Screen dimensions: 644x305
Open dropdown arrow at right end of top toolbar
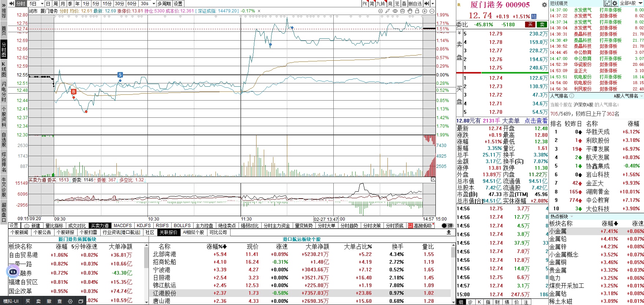[433, 4]
